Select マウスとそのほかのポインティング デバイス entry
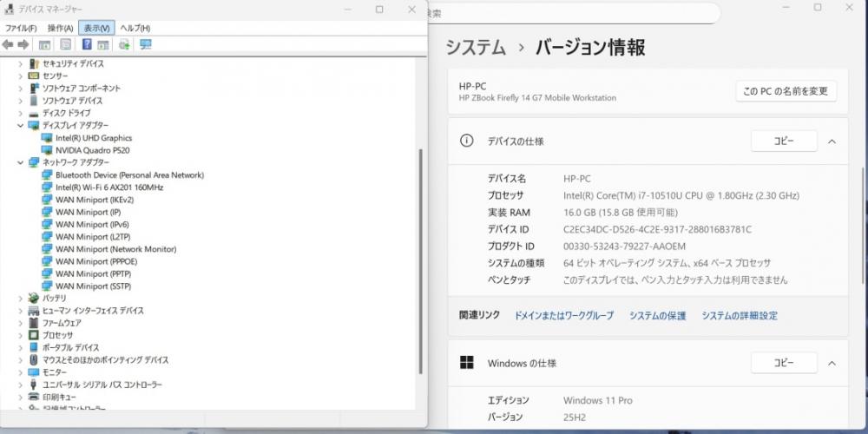 point(105,360)
